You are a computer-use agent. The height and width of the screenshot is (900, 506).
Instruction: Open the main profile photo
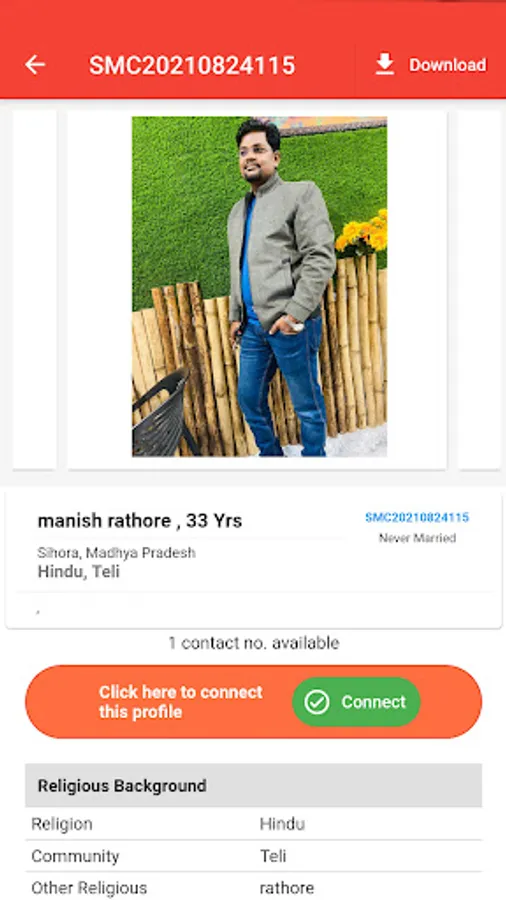(259, 286)
